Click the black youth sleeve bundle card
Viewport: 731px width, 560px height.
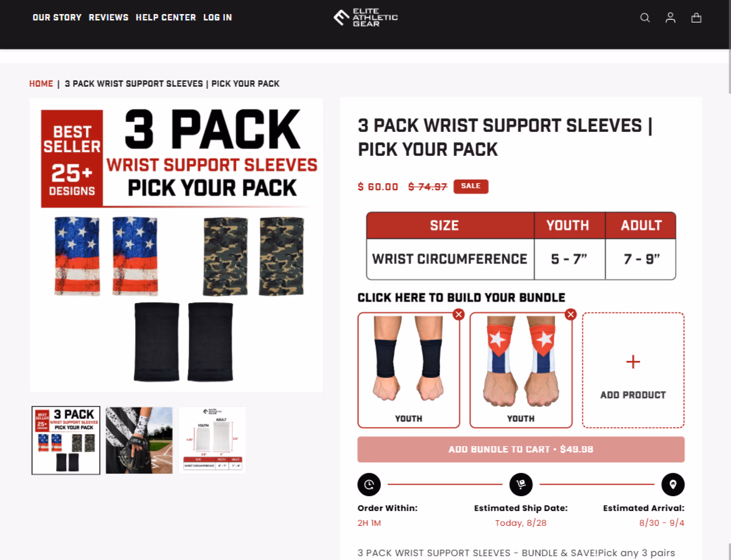pos(408,370)
